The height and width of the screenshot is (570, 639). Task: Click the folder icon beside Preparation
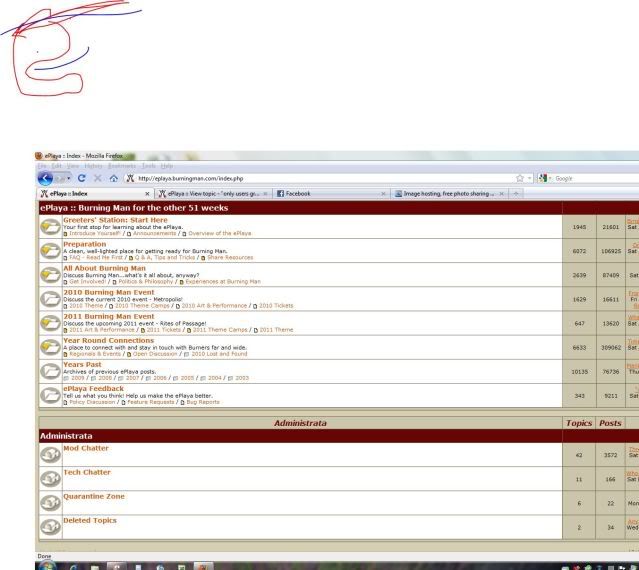[x=50, y=251]
